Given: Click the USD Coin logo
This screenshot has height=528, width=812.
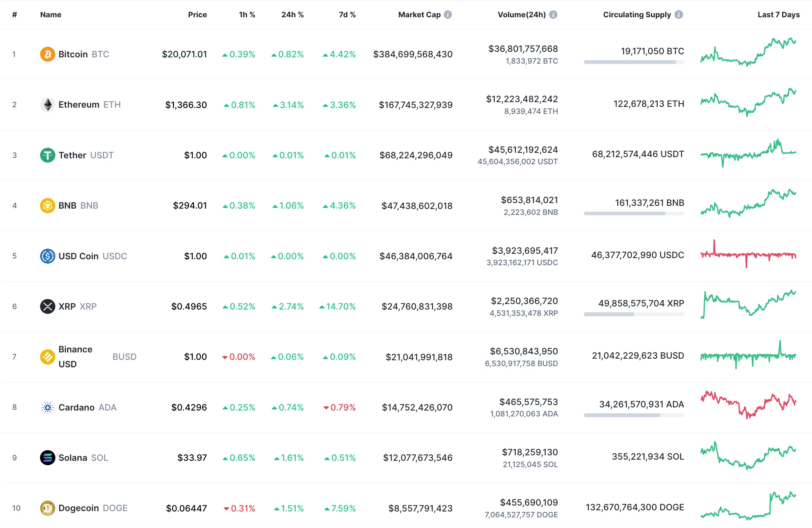Looking at the screenshot, I should [47, 256].
